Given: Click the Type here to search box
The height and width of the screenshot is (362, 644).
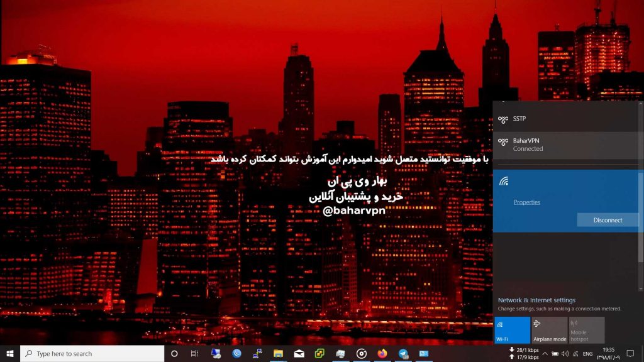Looking at the screenshot, I should [x=93, y=354].
